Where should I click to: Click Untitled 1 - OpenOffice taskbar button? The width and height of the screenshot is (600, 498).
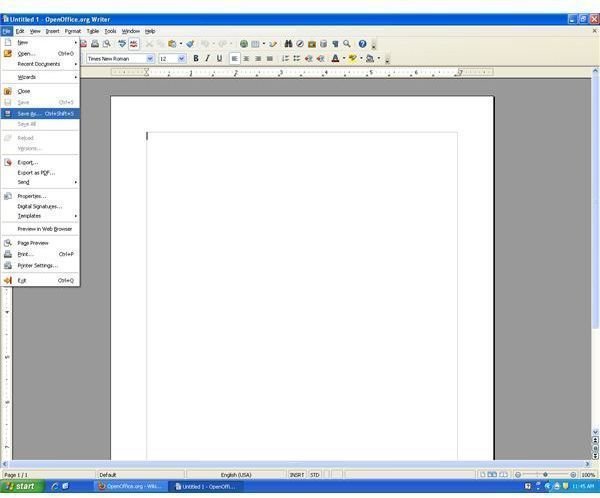click(205, 487)
